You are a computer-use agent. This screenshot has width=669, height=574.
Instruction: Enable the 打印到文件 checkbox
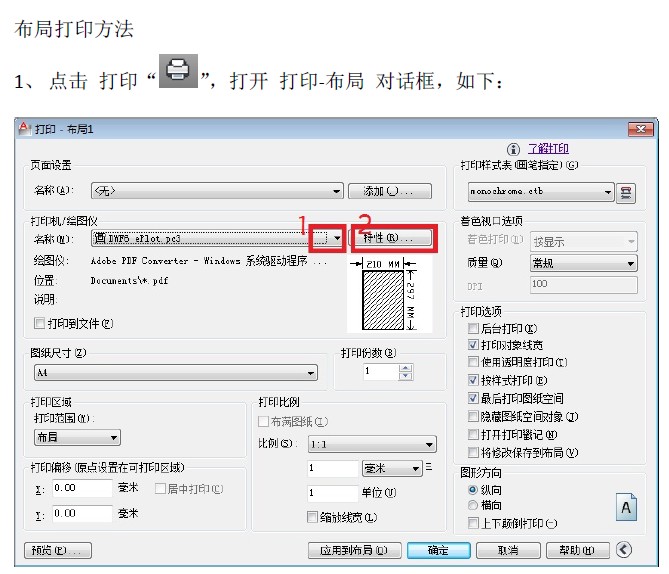tap(39, 323)
